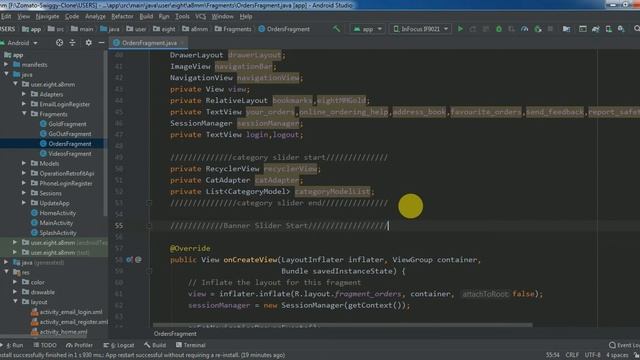Collapse the java folder arrow
Viewport: 640px width, 360px height.
[6, 74]
